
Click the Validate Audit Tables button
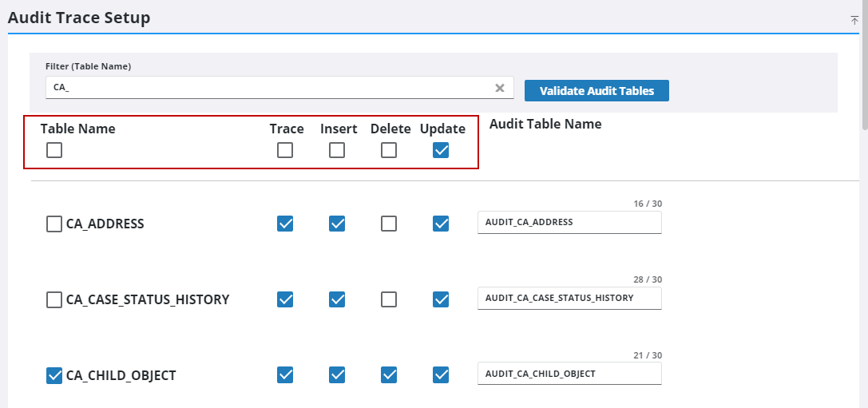597,91
